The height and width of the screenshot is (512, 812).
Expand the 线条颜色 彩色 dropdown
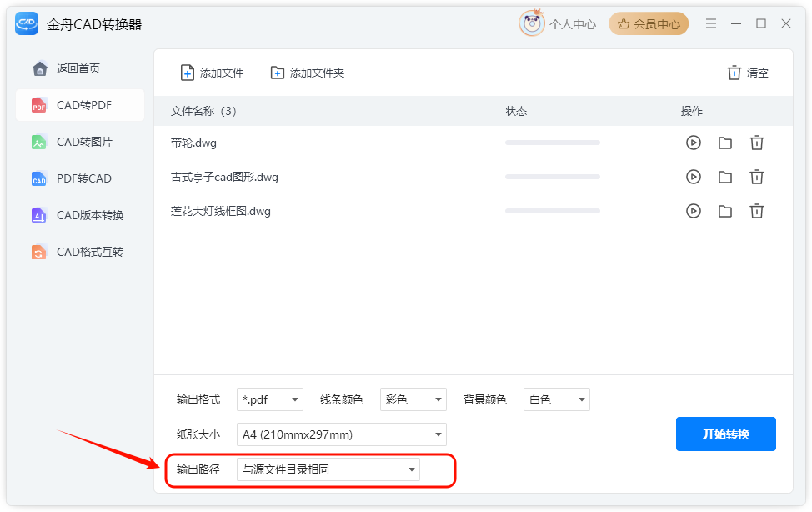click(414, 399)
